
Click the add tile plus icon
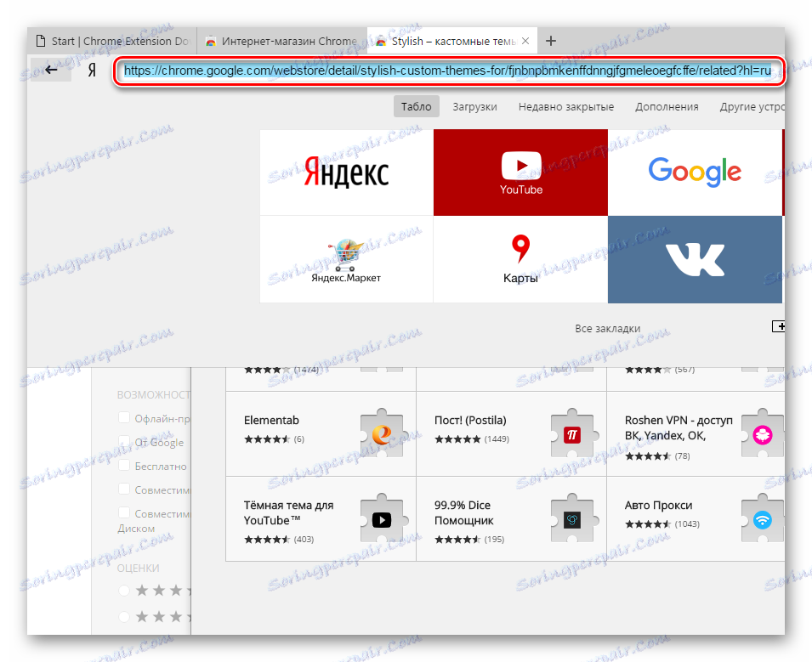[x=778, y=326]
